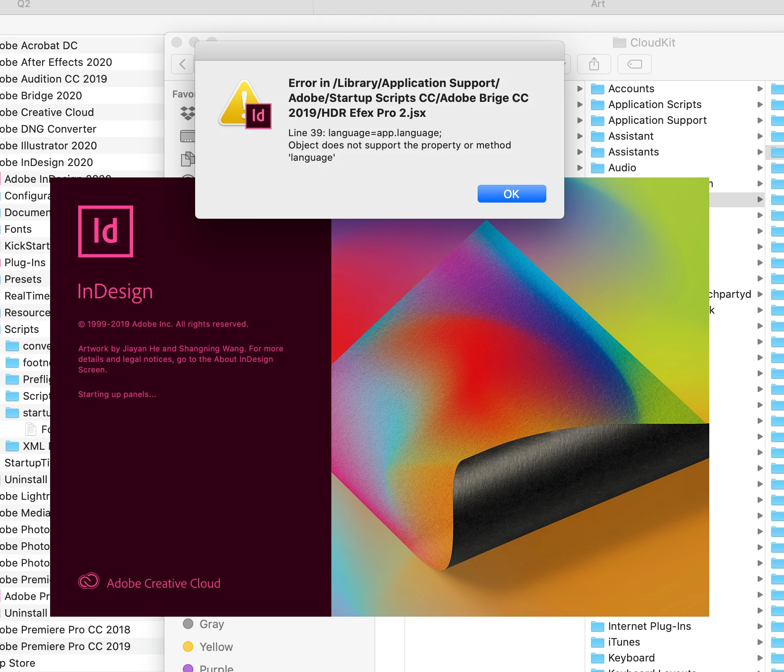Select the Yellow tag color dot
Image resolution: width=784 pixels, height=672 pixels.
point(188,647)
